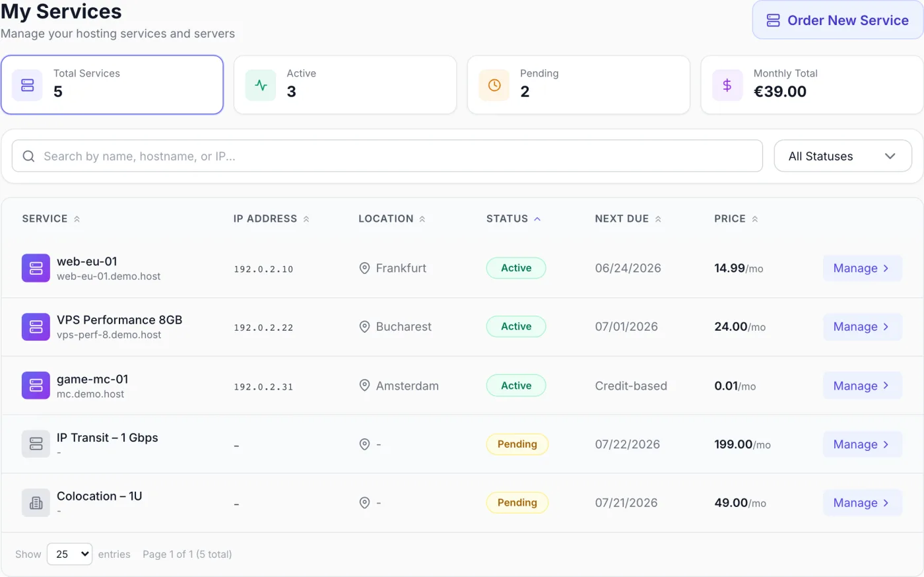Click the Page 1 of 1 text
The width and height of the screenshot is (924, 577).
click(187, 554)
